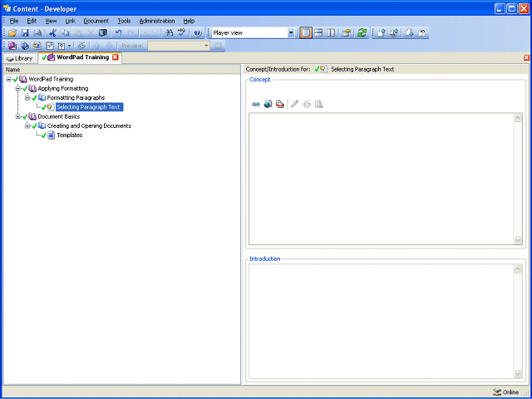Click the Undo arrow icon
Image resolution: width=532 pixels, height=399 pixels.
[x=118, y=33]
